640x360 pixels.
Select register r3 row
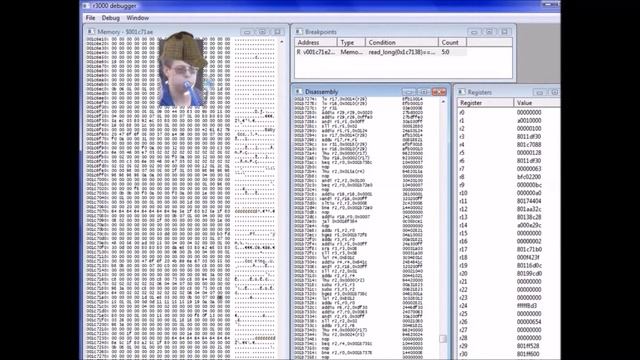point(508,137)
